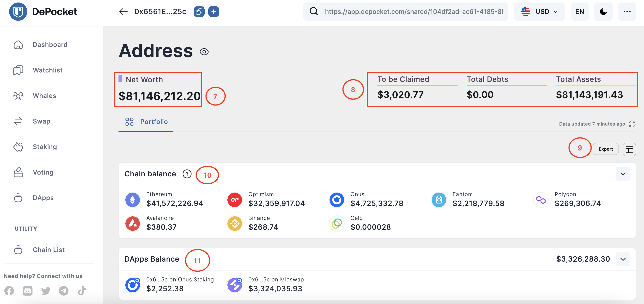The width and height of the screenshot is (644, 304).
Task: Click the search magnifier icon
Action: coord(314,11)
